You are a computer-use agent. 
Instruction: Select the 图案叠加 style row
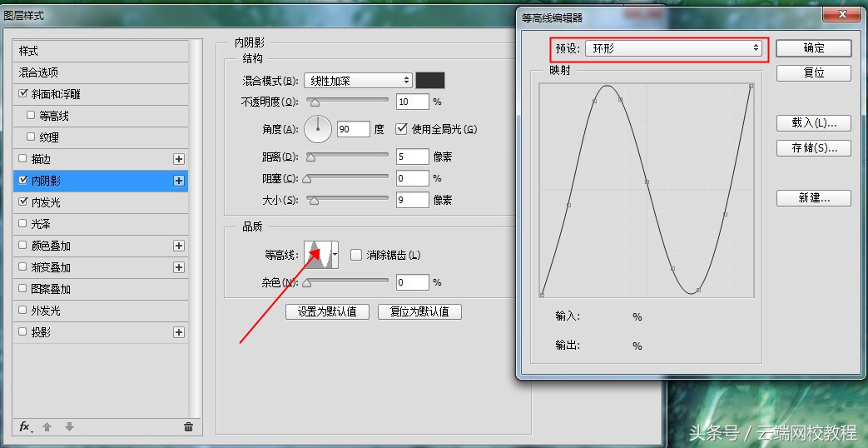pyautogui.click(x=100, y=289)
